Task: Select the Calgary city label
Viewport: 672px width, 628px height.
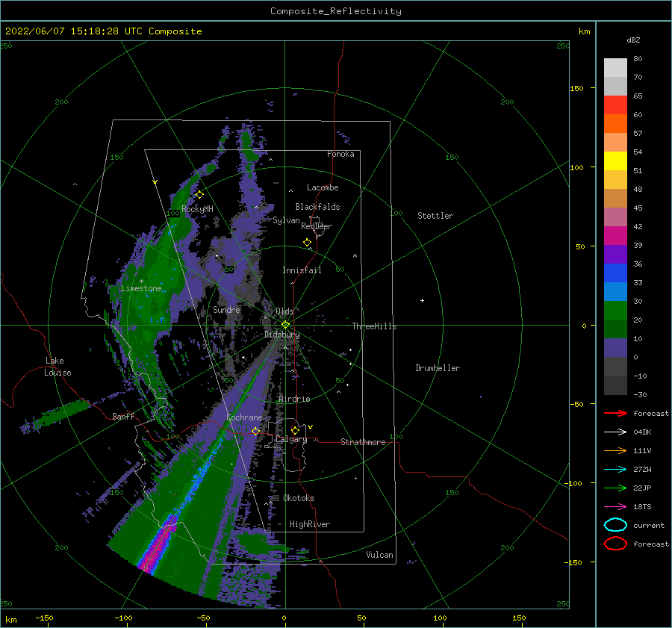Action: coord(291,439)
